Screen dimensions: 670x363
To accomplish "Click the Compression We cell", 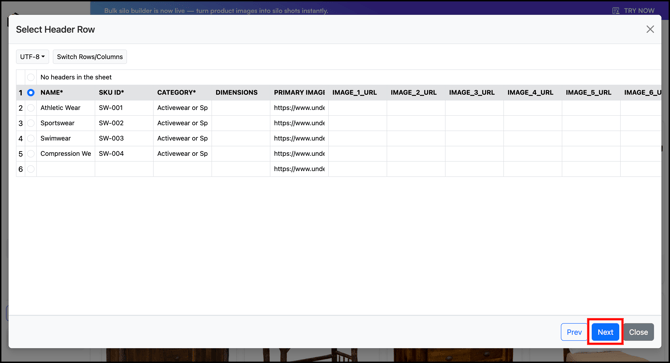I will coord(66,154).
